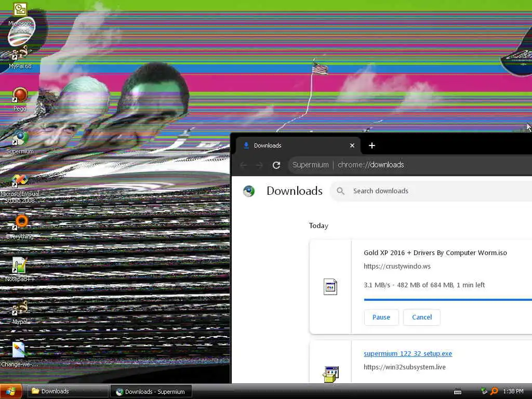This screenshot has height=399, width=532.
Task: Click the download speed status text
Action: pos(424,285)
